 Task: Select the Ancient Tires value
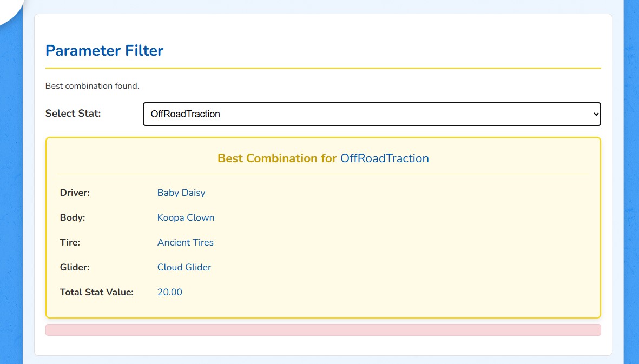(185, 242)
